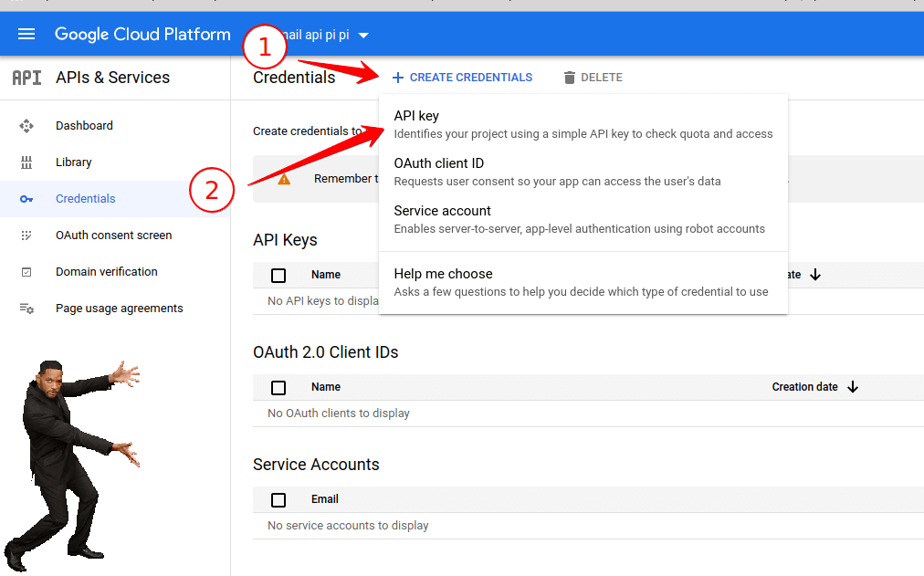Click the APIs & Services heading
This screenshot has height=576, width=924.
coord(112,78)
